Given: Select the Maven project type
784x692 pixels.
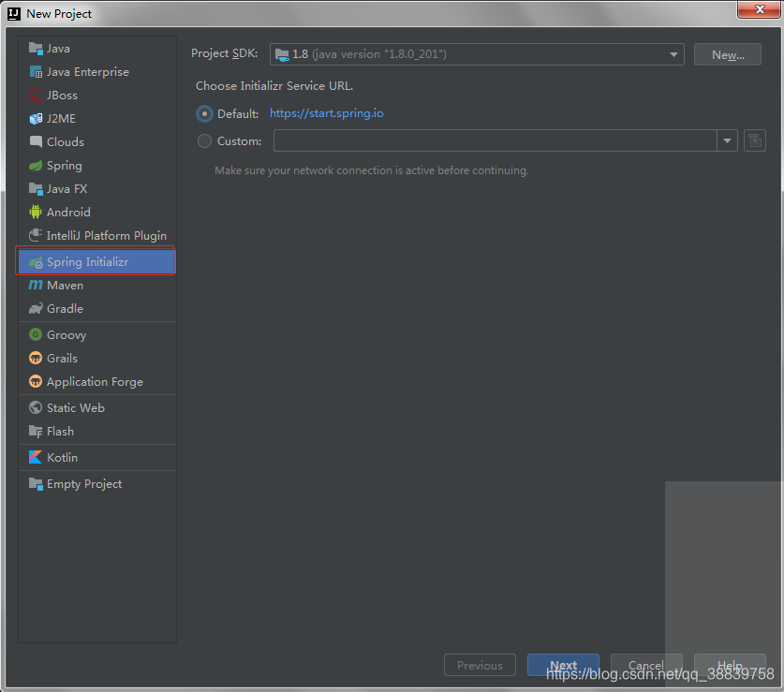Looking at the screenshot, I should click(65, 285).
